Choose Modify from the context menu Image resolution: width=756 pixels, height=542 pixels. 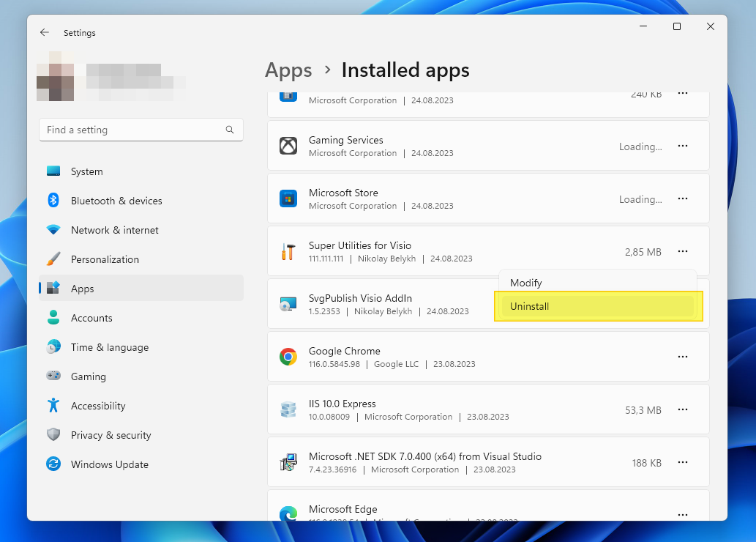598,283
